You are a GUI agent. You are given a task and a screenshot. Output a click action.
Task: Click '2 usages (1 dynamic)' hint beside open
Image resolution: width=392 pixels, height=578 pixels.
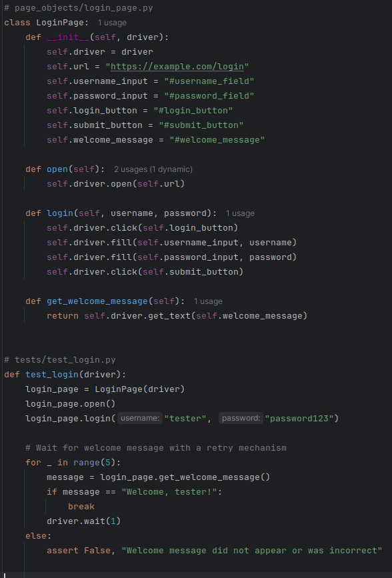(x=153, y=169)
